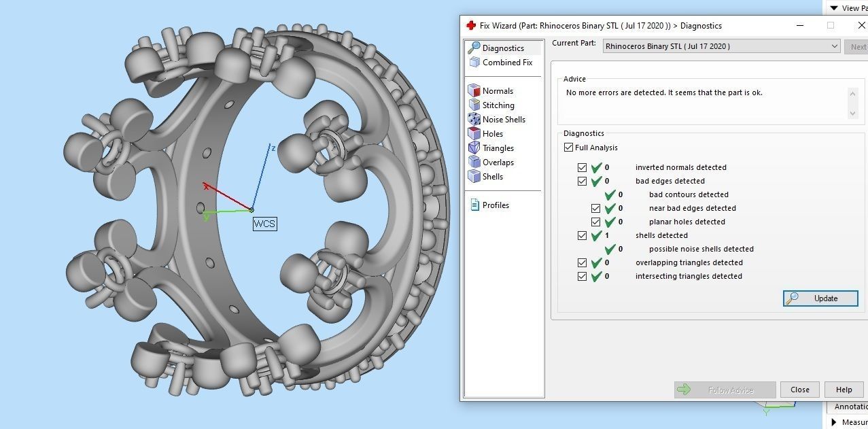Select Stitching fix icon
Screen dimensions: 868x429
pyautogui.click(x=474, y=105)
